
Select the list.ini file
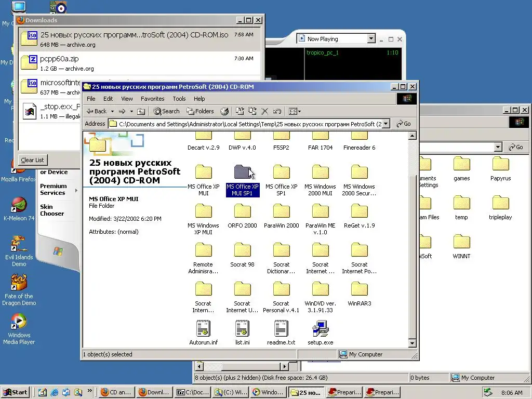pos(242,333)
